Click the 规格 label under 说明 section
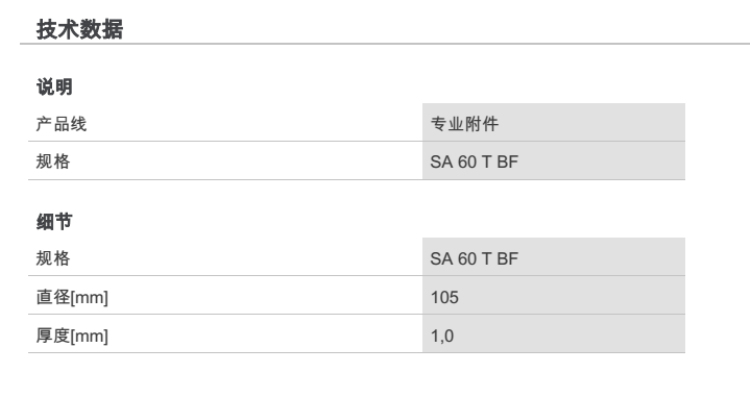This screenshot has height=397, width=750. click(53, 161)
